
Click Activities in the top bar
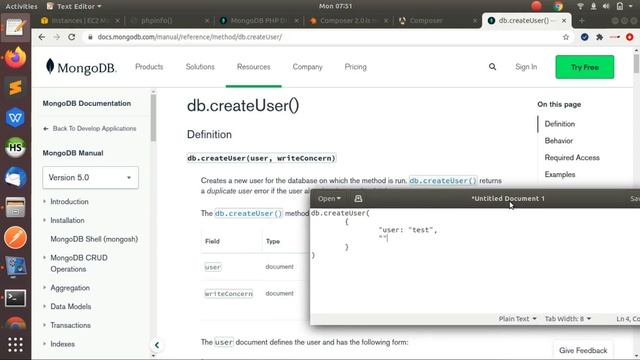21,6
